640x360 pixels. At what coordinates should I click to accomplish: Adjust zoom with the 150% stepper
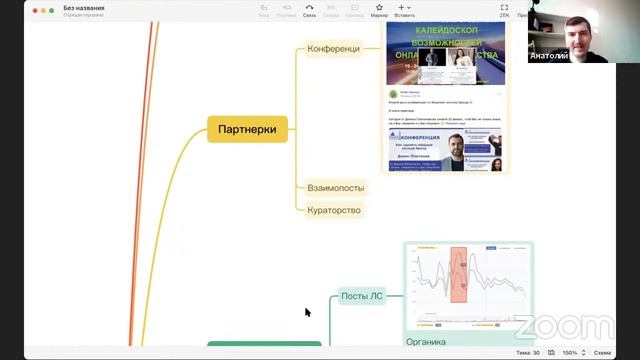584,353
